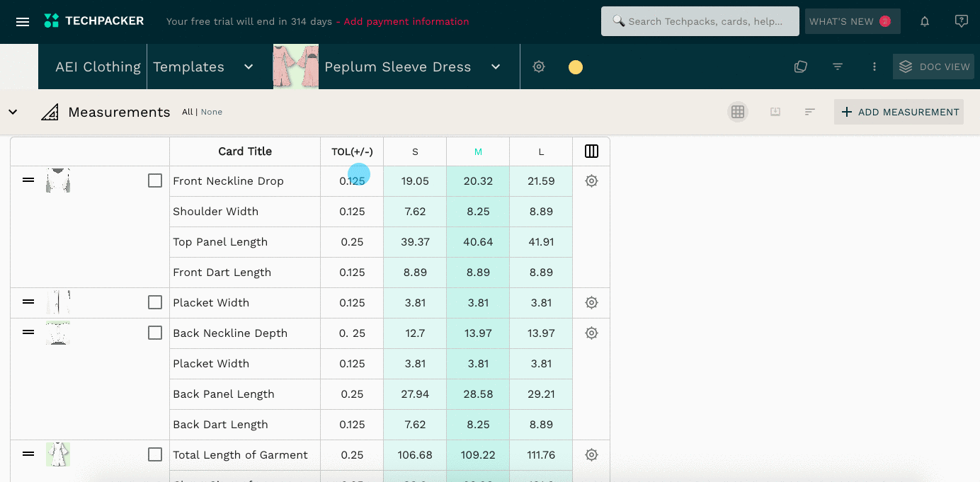Open the hamburger main menu

click(x=23, y=21)
